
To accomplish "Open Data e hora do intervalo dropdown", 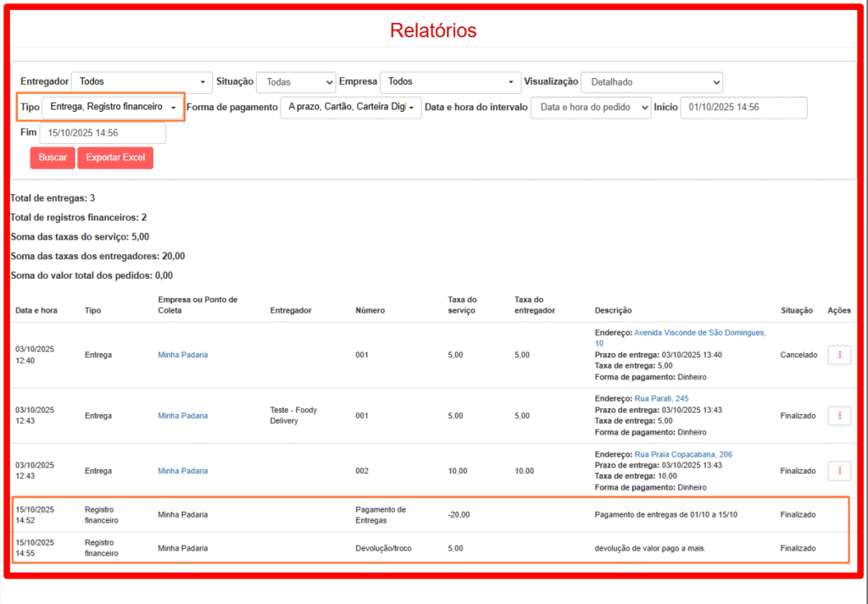I will tap(591, 108).
